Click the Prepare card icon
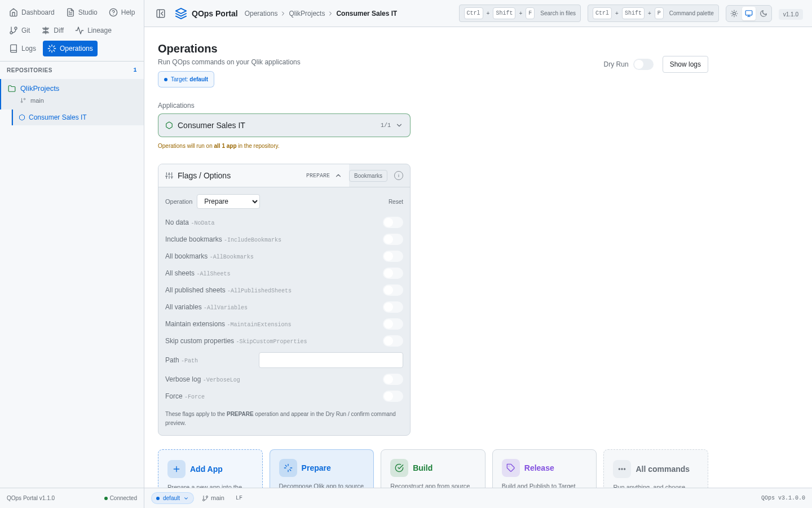 click(288, 468)
